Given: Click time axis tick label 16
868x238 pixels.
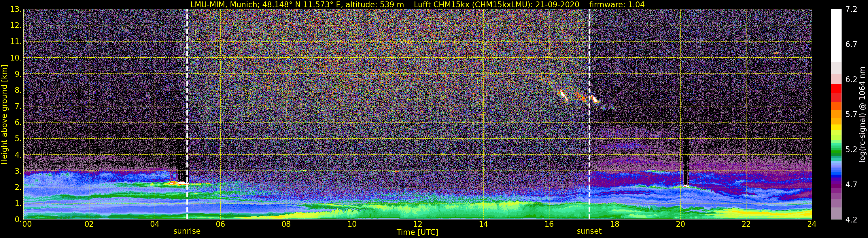Looking at the screenshot, I should pyautogui.click(x=549, y=224).
